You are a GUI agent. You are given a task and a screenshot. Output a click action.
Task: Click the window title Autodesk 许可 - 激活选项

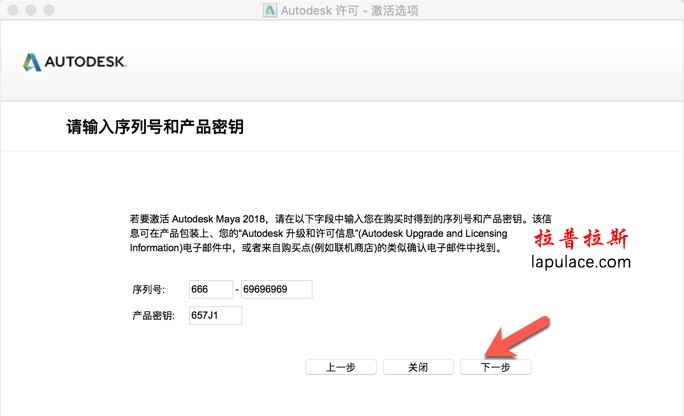pos(349,10)
